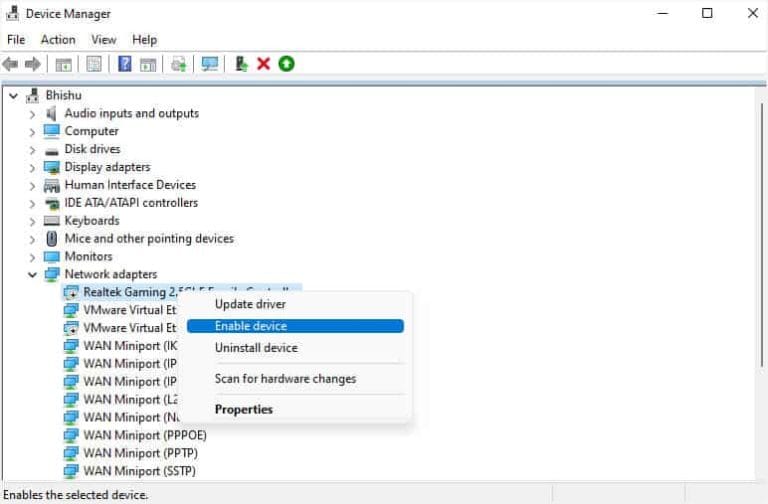Click the vertical scrollbar on the right
Screen dimensions: 768x504
pos(760,280)
